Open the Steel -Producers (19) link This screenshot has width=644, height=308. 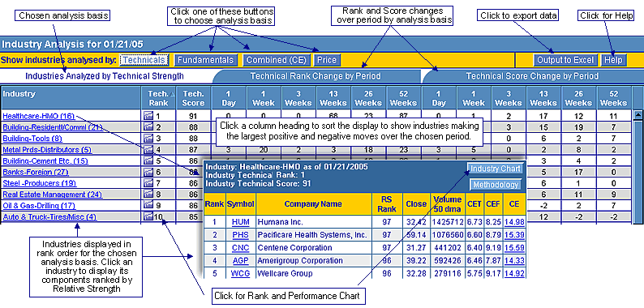tap(40, 183)
